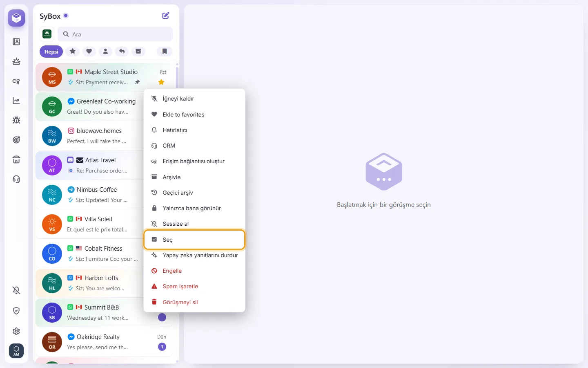The image size is (588, 368).
Task: Select Engelle in the context menu
Action: 194,271
